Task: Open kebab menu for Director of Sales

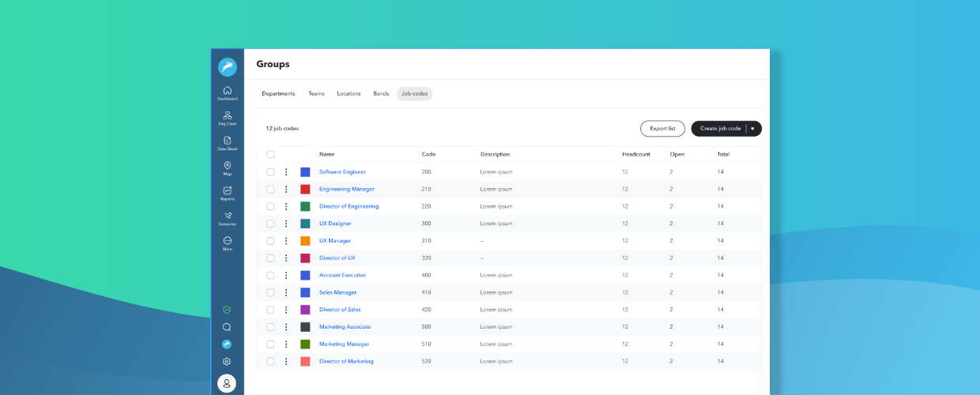Action: click(286, 310)
